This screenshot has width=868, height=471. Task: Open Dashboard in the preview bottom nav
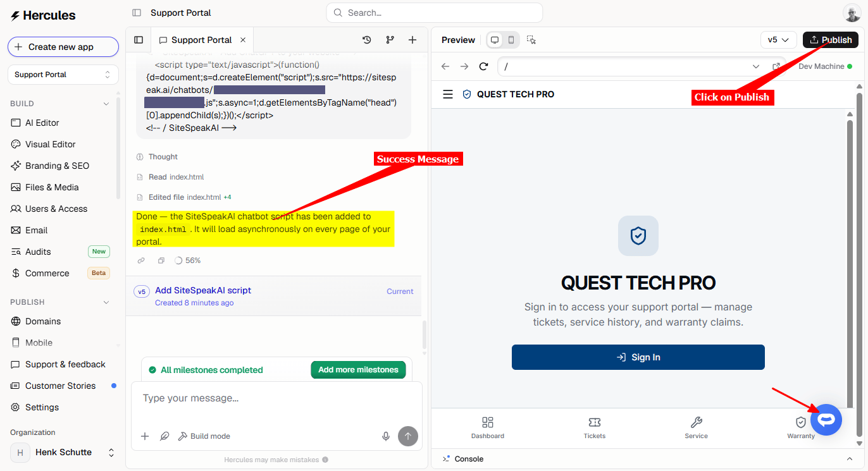[488, 427]
